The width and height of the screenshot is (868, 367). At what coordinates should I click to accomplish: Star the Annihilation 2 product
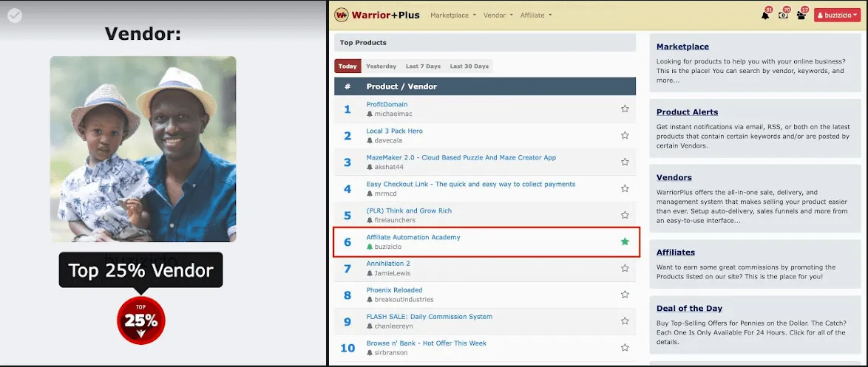pos(625,268)
